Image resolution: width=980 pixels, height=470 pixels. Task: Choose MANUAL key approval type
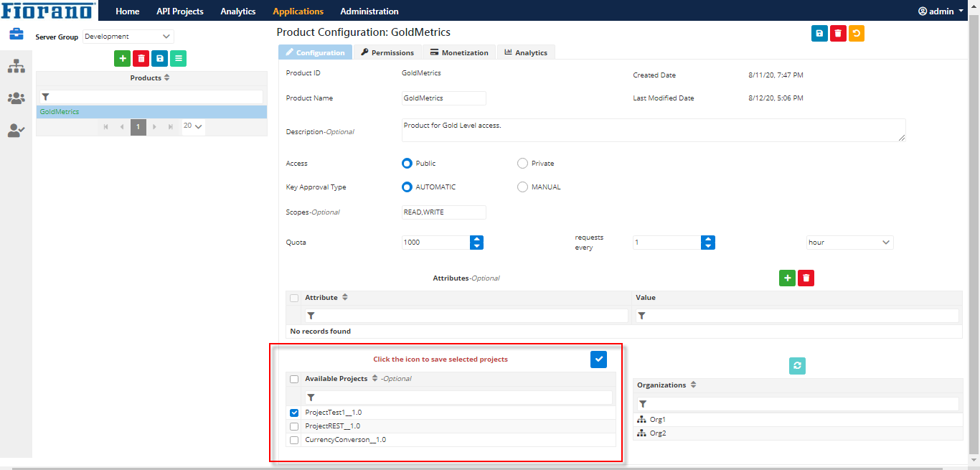(522, 187)
